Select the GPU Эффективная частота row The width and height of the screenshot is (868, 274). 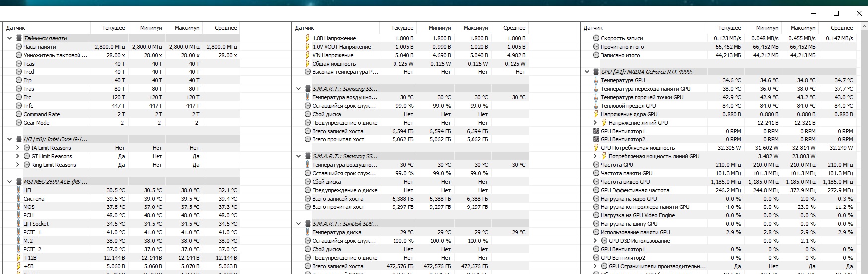coord(719,190)
